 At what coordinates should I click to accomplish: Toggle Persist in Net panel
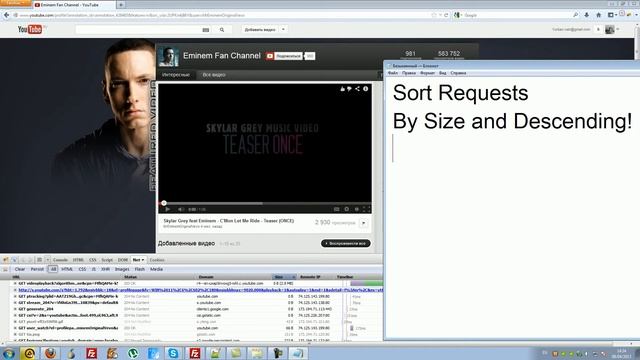click(37, 269)
